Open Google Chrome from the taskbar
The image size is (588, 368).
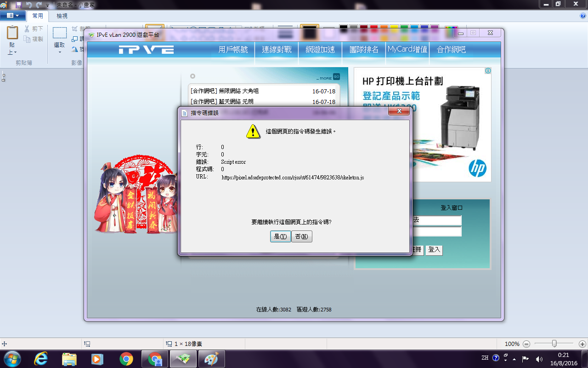tap(126, 359)
